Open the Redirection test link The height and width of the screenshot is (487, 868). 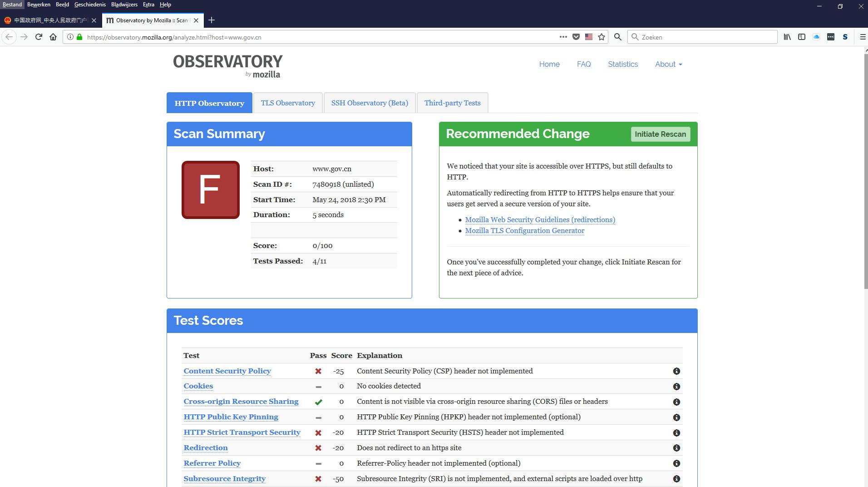[206, 448]
